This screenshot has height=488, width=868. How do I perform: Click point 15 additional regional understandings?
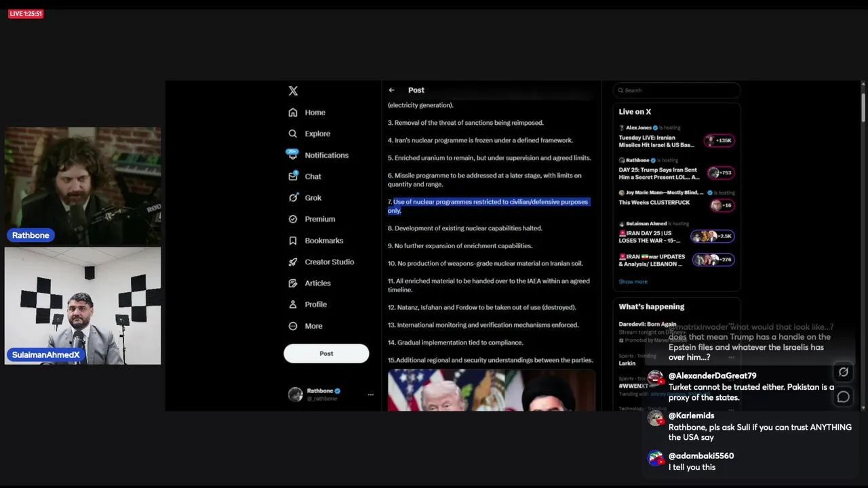[490, 360]
